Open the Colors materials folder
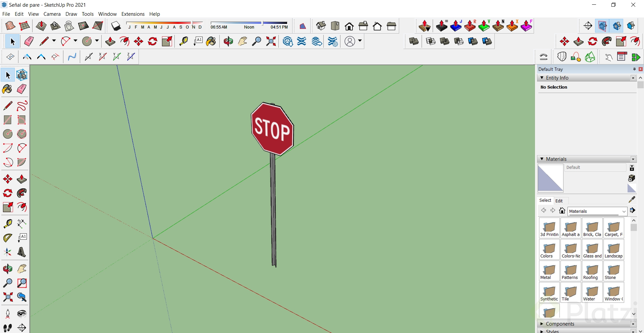644x333 pixels. (549, 250)
